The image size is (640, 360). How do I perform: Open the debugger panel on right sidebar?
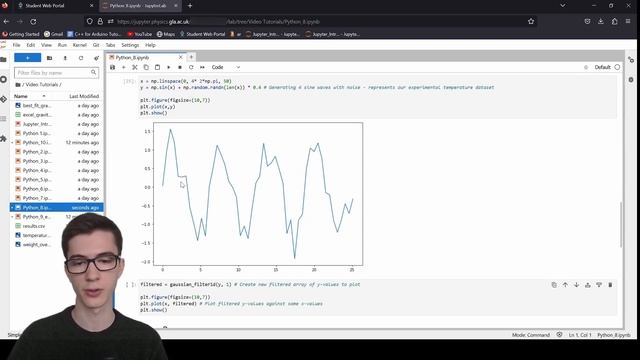point(631,80)
